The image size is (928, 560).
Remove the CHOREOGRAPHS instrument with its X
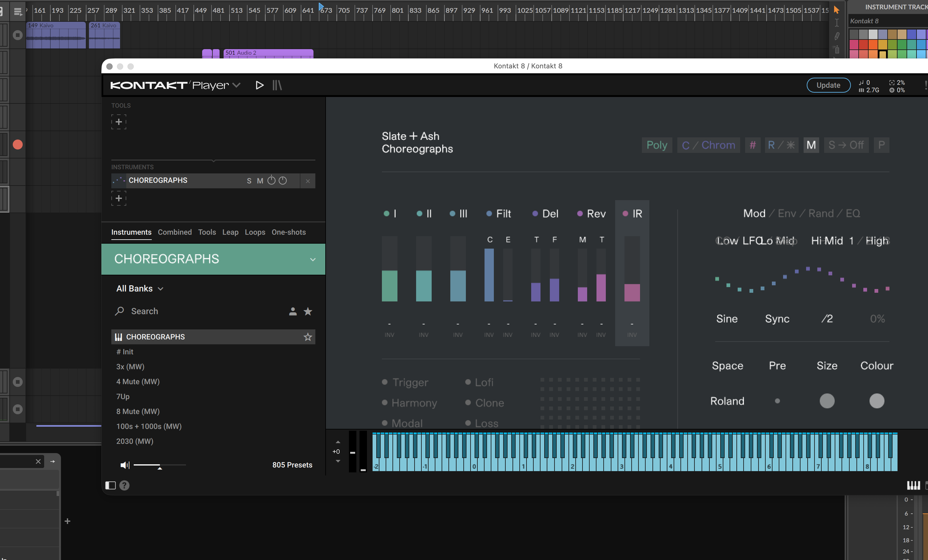(308, 181)
